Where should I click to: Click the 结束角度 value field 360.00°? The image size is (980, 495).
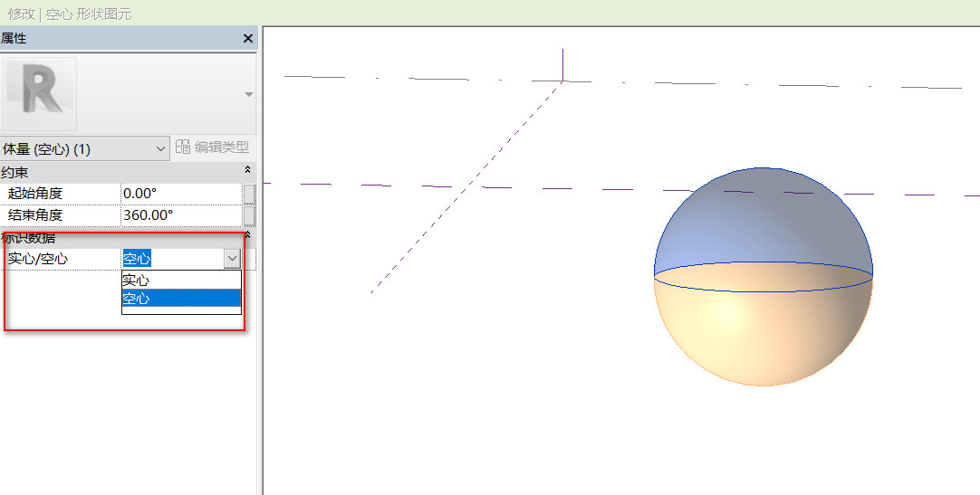181,215
